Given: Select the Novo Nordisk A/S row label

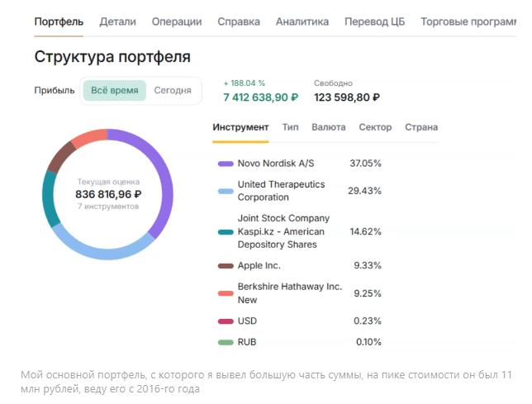Looking at the screenshot, I should [x=276, y=164].
